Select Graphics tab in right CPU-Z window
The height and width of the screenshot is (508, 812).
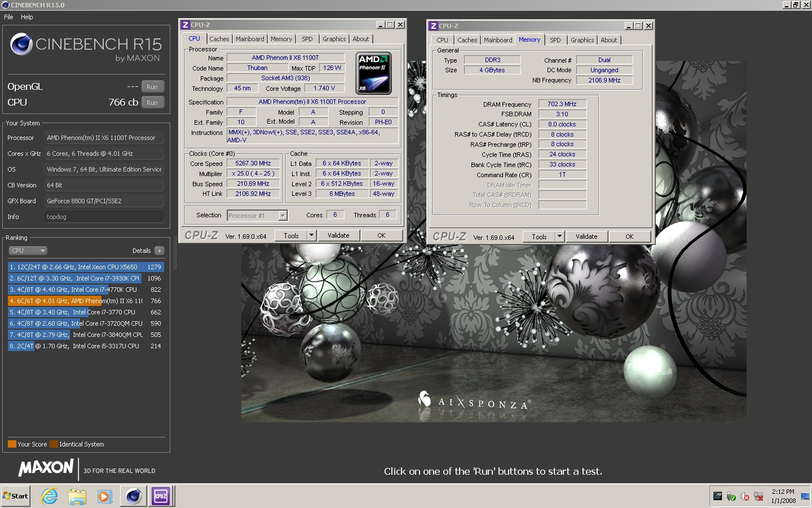[582, 40]
